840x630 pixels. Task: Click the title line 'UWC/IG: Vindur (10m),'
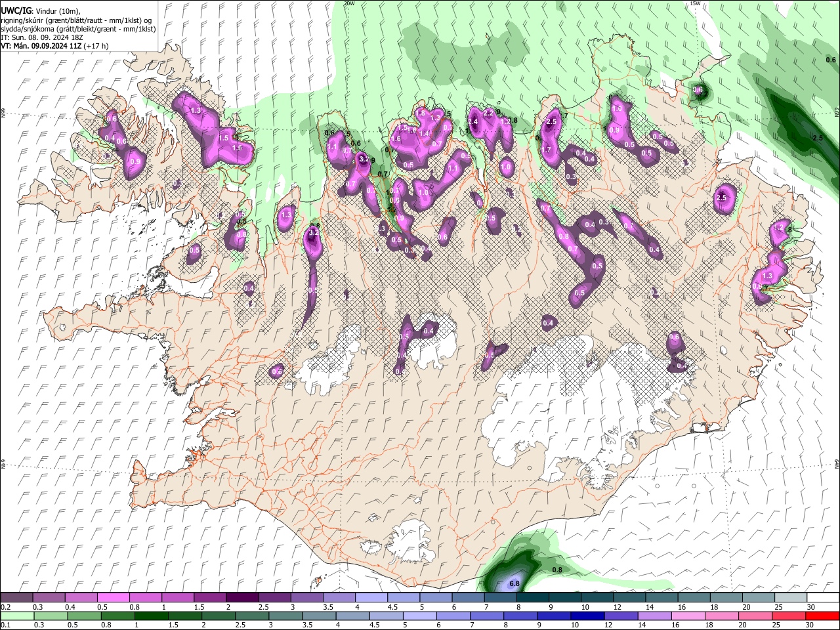(41, 11)
